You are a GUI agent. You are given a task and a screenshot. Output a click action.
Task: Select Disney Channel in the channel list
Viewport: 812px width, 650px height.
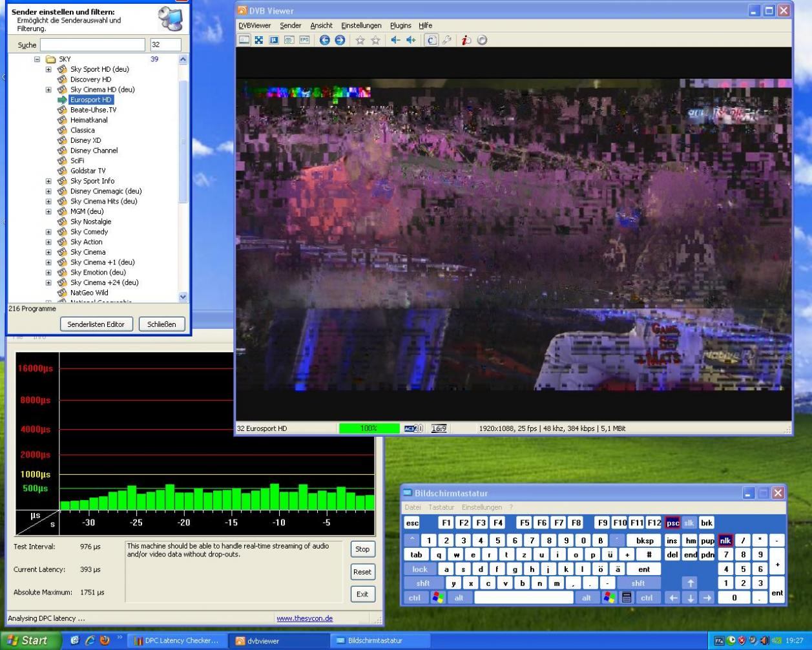point(94,151)
